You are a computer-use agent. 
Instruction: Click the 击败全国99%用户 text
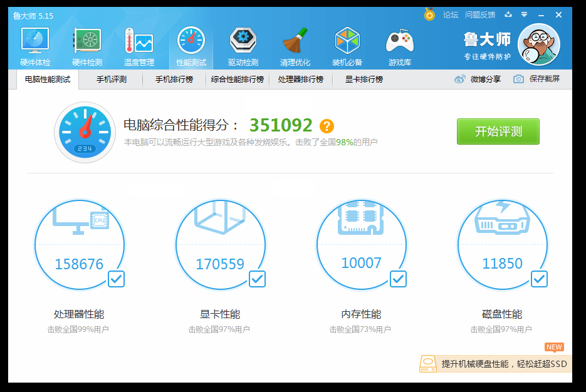78,329
